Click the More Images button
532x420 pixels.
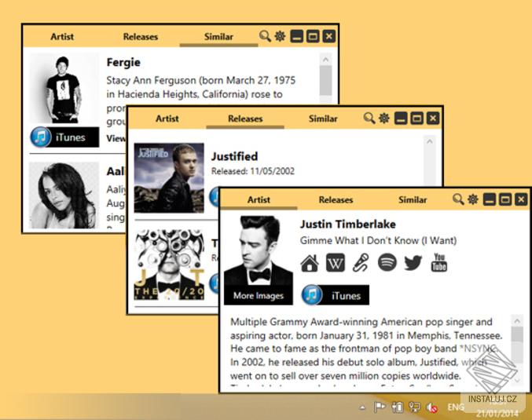[x=259, y=296]
